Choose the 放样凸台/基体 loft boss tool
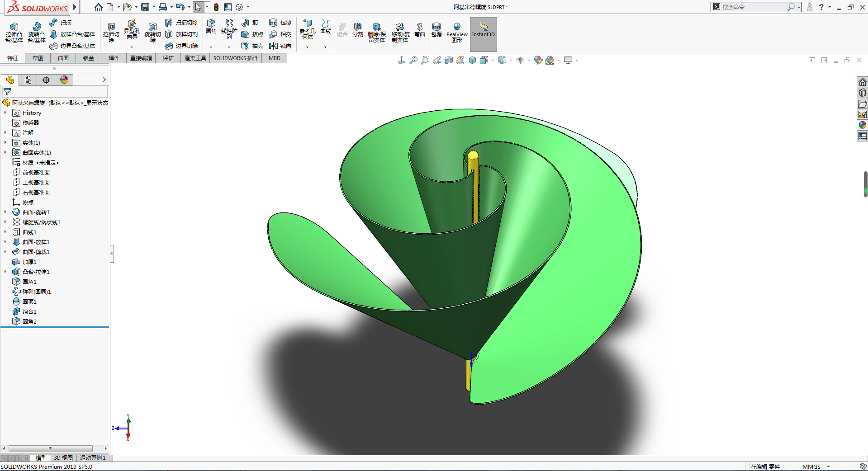 click(72, 34)
